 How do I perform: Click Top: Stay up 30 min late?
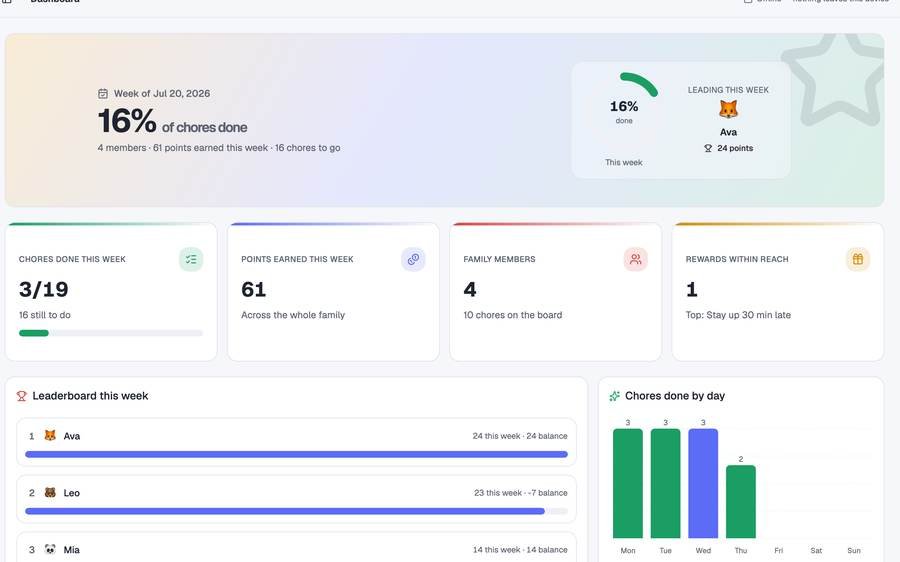pyautogui.click(x=738, y=315)
